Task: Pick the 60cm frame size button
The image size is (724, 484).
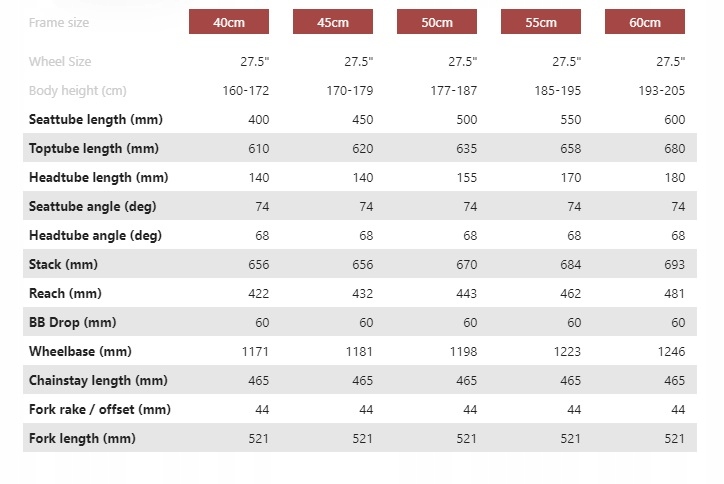Action: 645,22
